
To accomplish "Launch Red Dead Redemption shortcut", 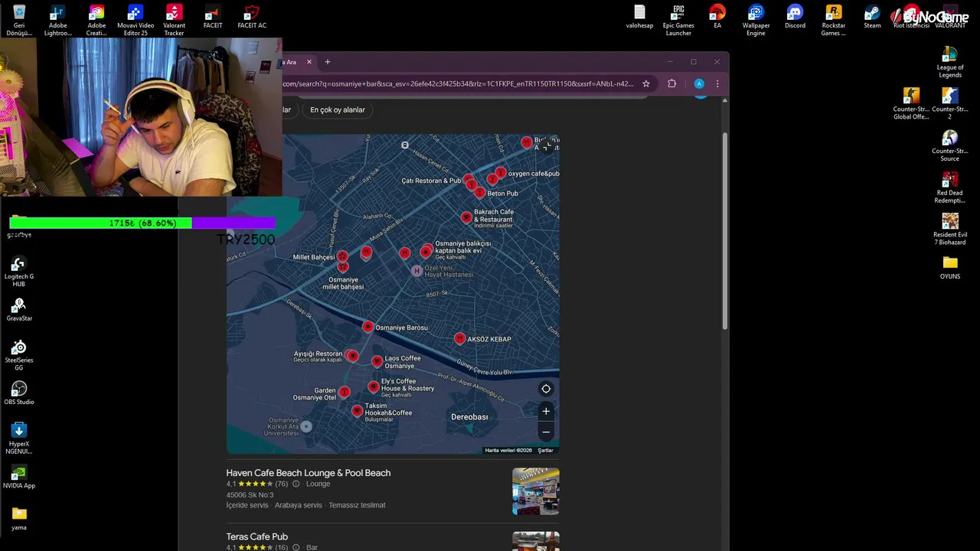I will (x=950, y=187).
